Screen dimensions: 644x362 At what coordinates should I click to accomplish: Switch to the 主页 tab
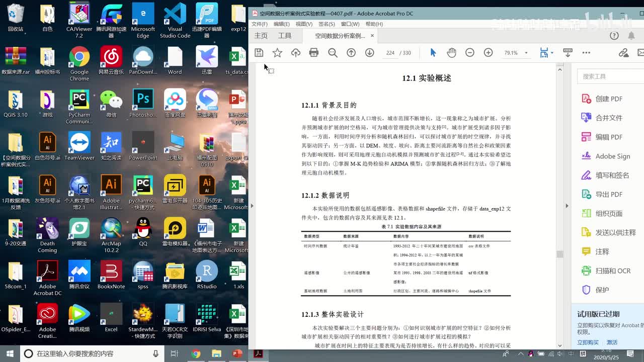(261, 36)
